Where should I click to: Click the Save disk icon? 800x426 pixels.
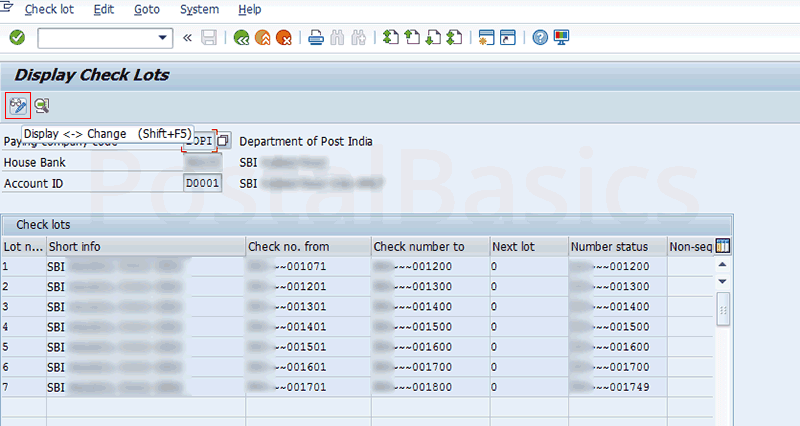click(209, 38)
